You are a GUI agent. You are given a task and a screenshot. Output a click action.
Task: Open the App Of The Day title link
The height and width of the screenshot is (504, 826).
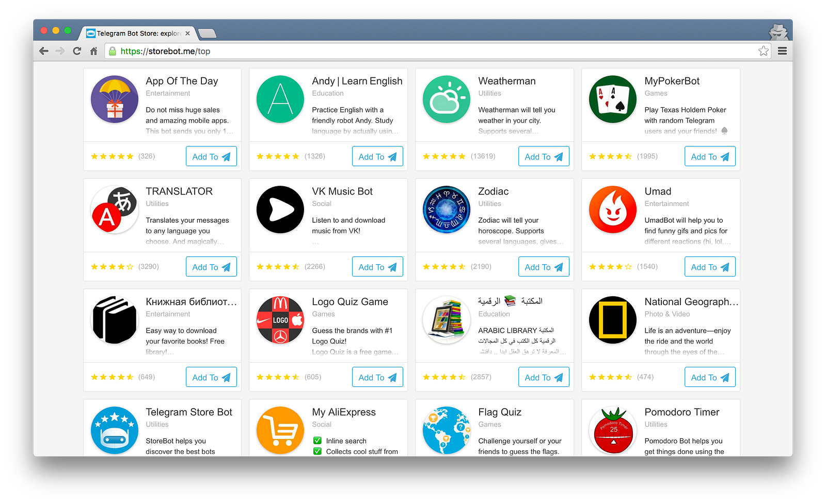pos(182,81)
